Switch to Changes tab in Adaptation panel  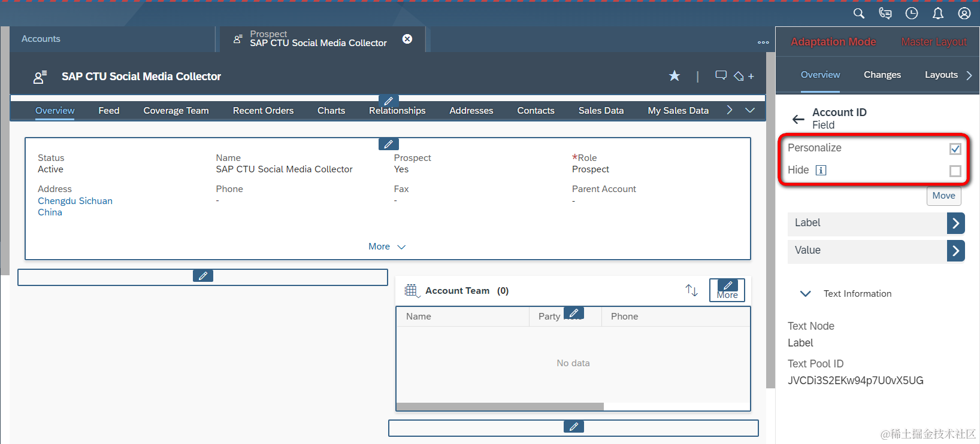click(x=882, y=75)
